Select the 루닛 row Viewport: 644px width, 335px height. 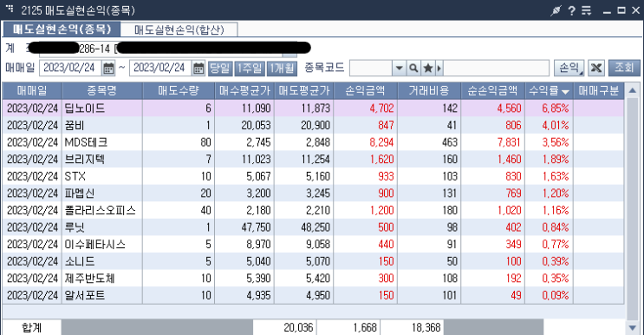tap(313, 227)
